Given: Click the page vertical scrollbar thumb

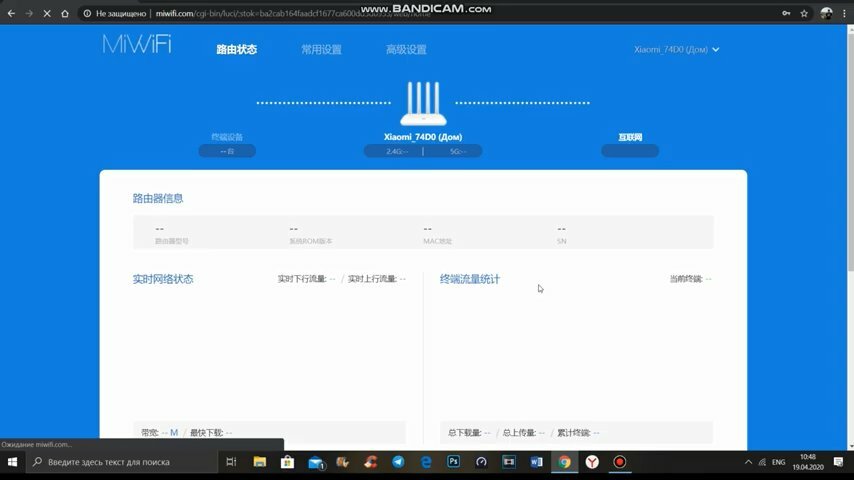Looking at the screenshot, I should pos(850,151).
